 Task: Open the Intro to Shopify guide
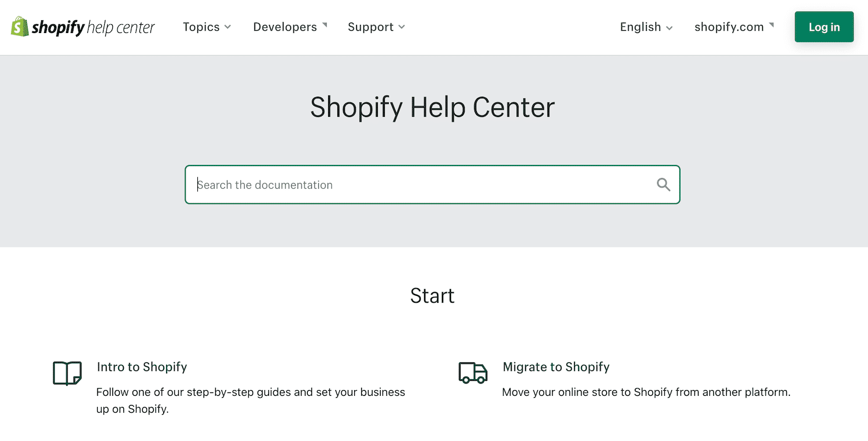[142, 366]
